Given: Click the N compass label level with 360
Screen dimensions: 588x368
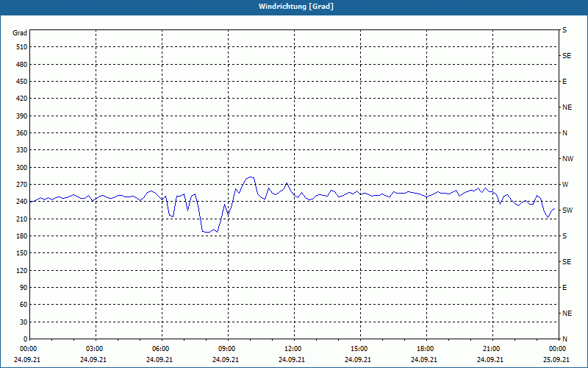Looking at the screenshot, I should point(564,133).
